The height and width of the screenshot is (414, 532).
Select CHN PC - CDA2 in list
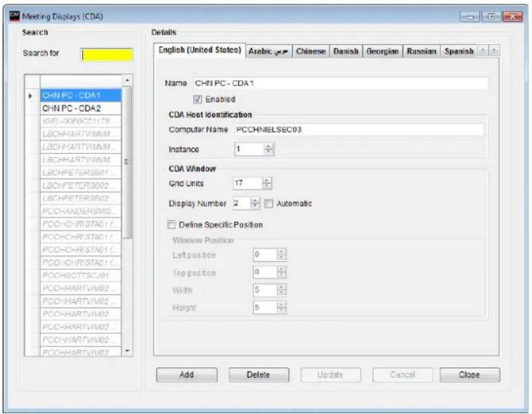pos(80,108)
